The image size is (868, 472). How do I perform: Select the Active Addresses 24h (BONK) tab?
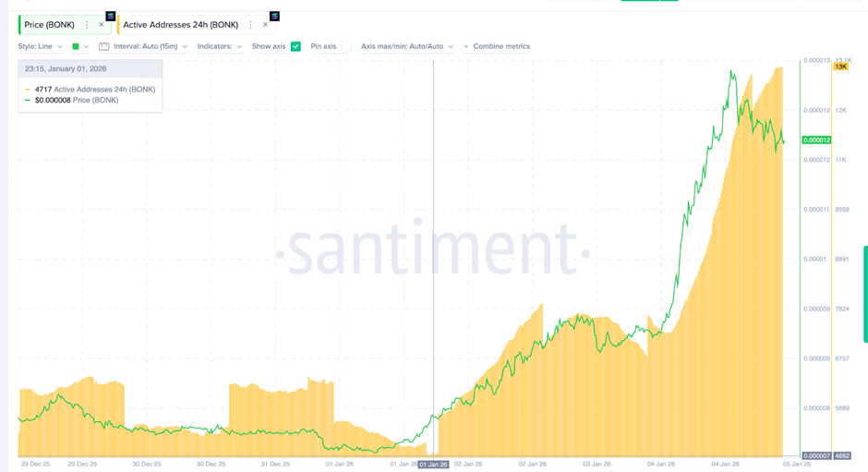[x=180, y=25]
